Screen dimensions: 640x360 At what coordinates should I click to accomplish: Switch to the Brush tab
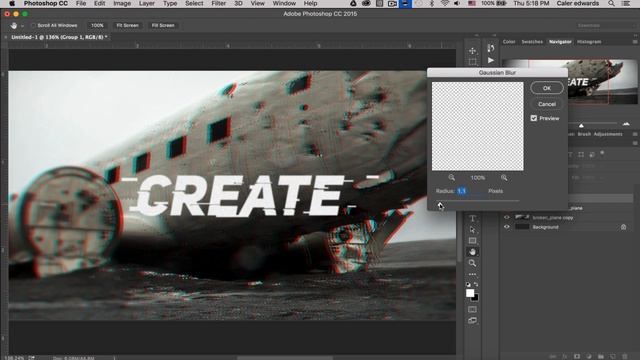[x=584, y=134]
